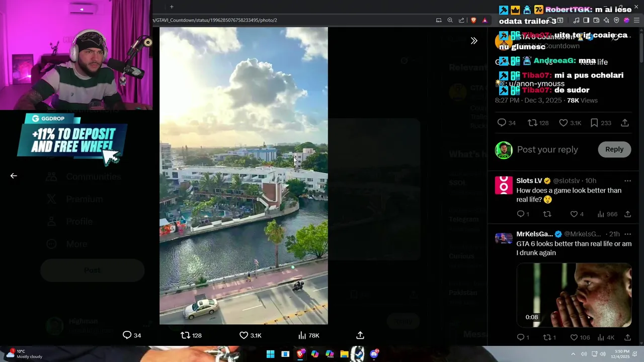644x362 pixels.
Task: Expand the system tray hidden icons chevron
Action: tap(573, 354)
